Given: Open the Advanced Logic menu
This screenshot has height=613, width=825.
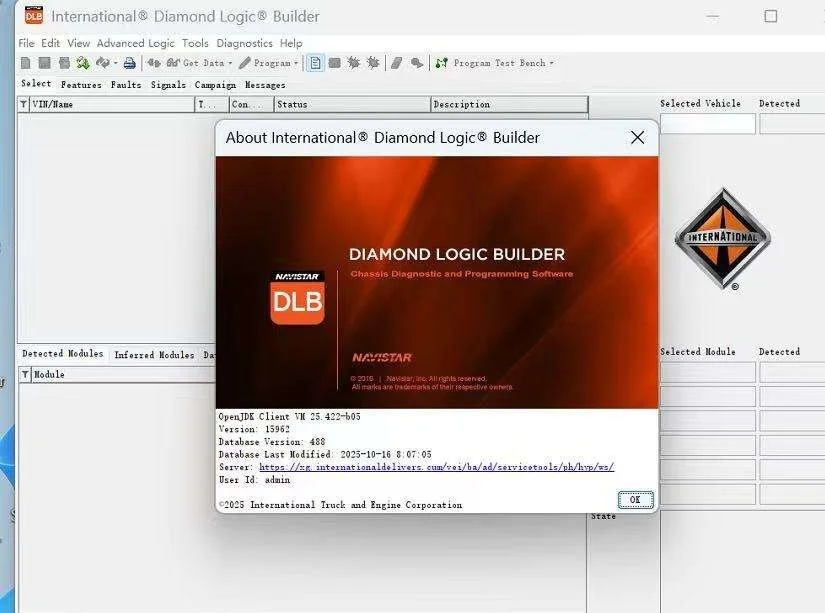Looking at the screenshot, I should point(135,43).
